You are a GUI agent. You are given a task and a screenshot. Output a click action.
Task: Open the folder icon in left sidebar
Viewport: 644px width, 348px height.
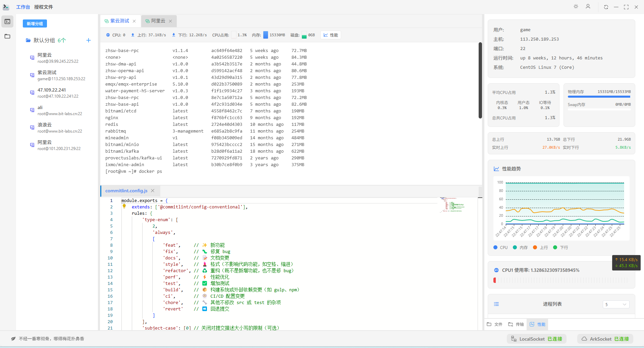click(7, 36)
